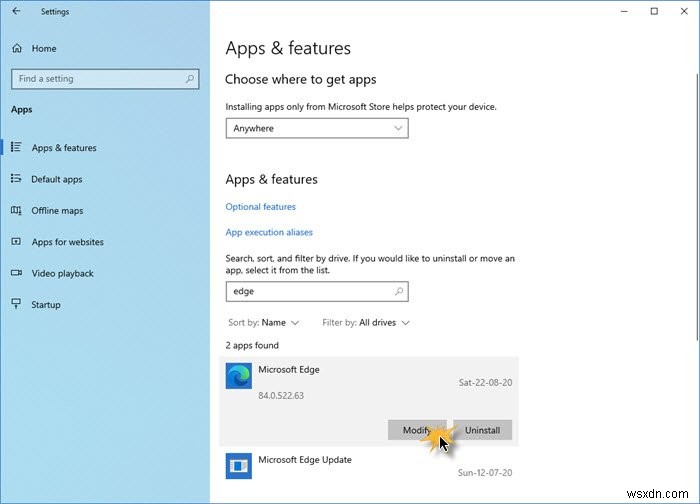Click the 'Video playback' camera icon
This screenshot has height=504, width=700.
click(16, 273)
